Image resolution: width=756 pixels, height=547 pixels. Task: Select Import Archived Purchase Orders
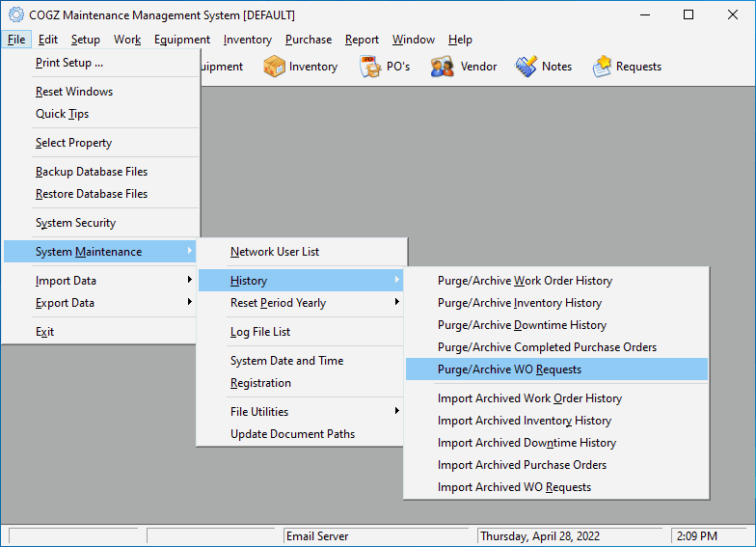[x=557, y=465]
